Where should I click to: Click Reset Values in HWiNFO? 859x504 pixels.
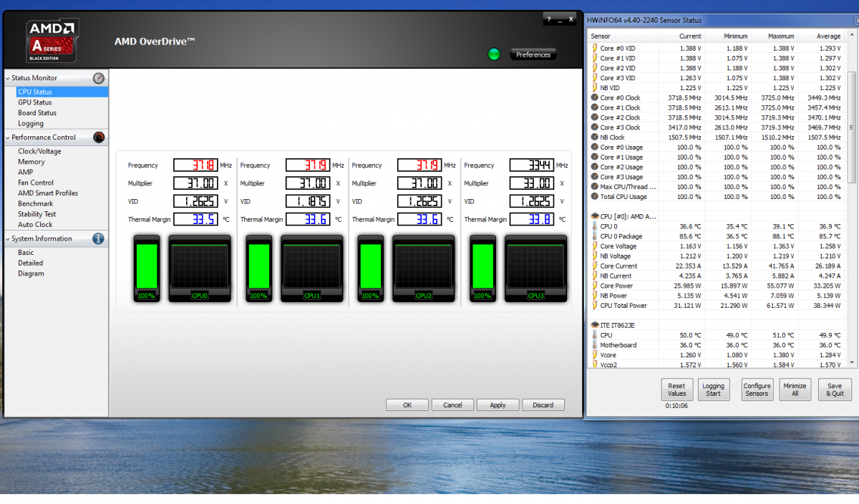coord(677,389)
